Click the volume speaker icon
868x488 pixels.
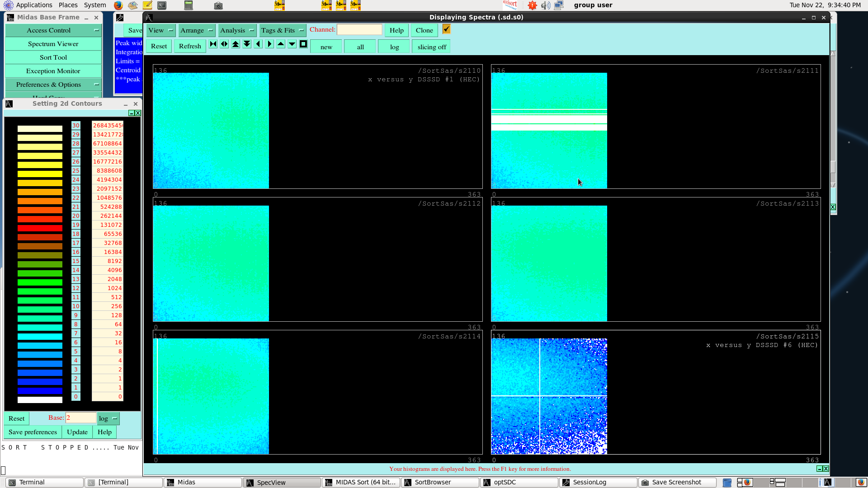point(546,5)
